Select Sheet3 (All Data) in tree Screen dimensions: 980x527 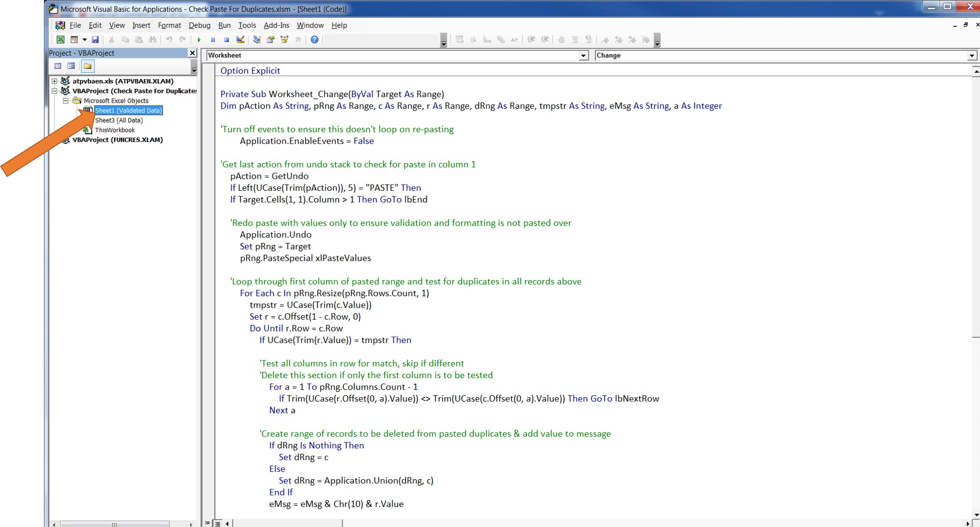point(119,120)
